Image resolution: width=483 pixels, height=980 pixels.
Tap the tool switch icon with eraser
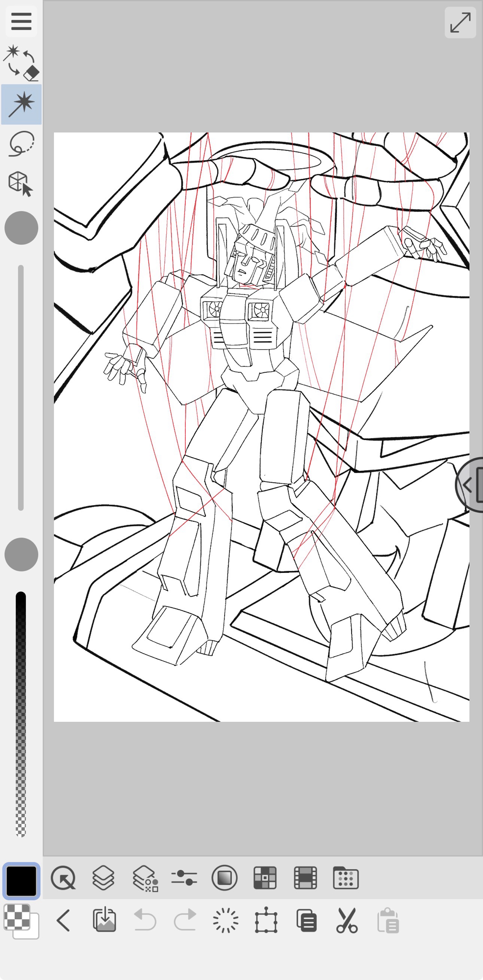[x=22, y=63]
